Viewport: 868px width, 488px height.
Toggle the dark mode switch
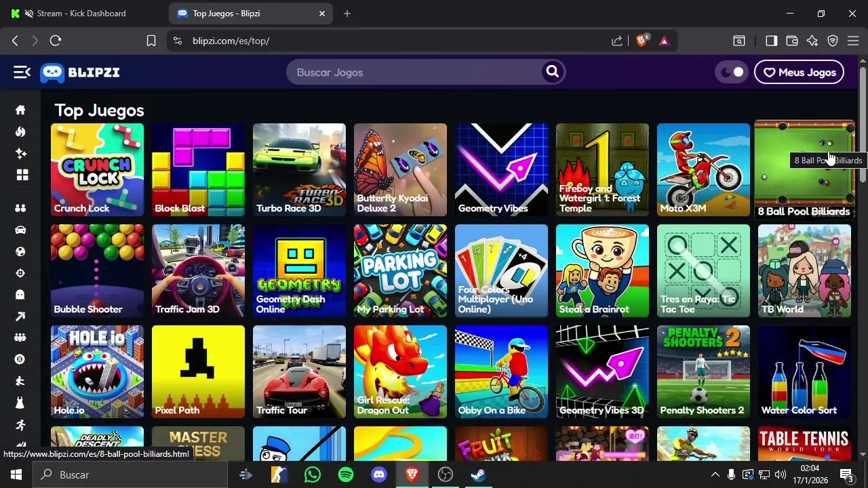pos(732,72)
